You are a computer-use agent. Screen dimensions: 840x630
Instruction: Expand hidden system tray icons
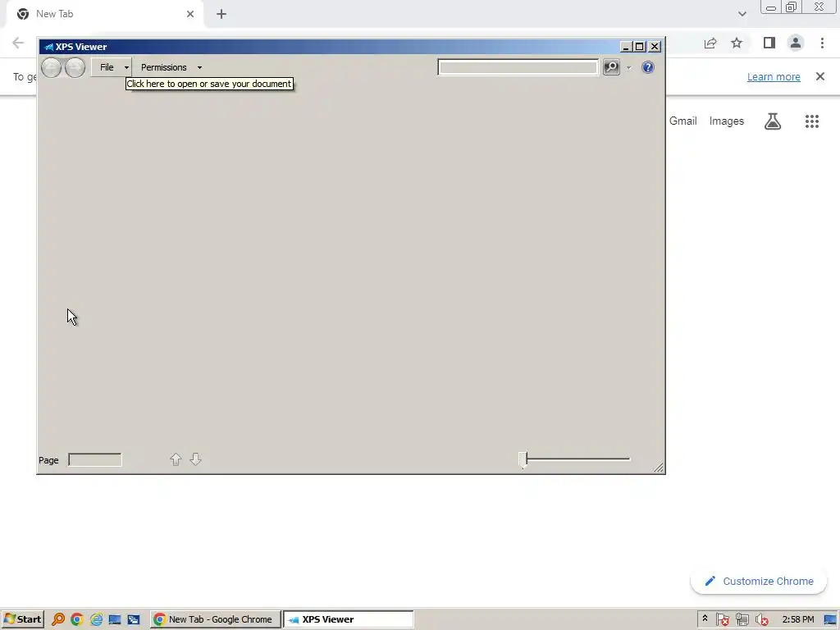point(705,619)
